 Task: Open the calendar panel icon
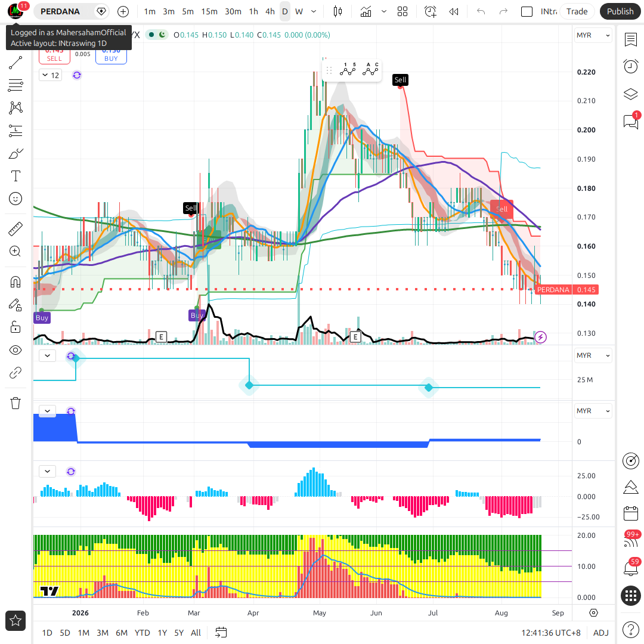click(x=630, y=513)
